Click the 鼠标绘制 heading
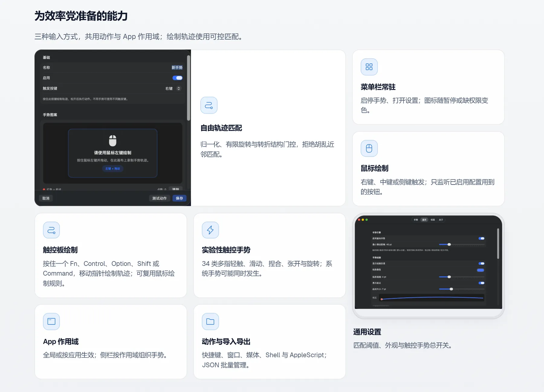Screen dimensions: 544x392 point(374,169)
